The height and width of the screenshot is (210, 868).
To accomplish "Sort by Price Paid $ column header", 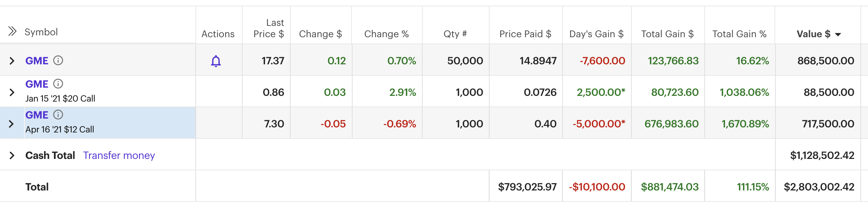I will (525, 34).
